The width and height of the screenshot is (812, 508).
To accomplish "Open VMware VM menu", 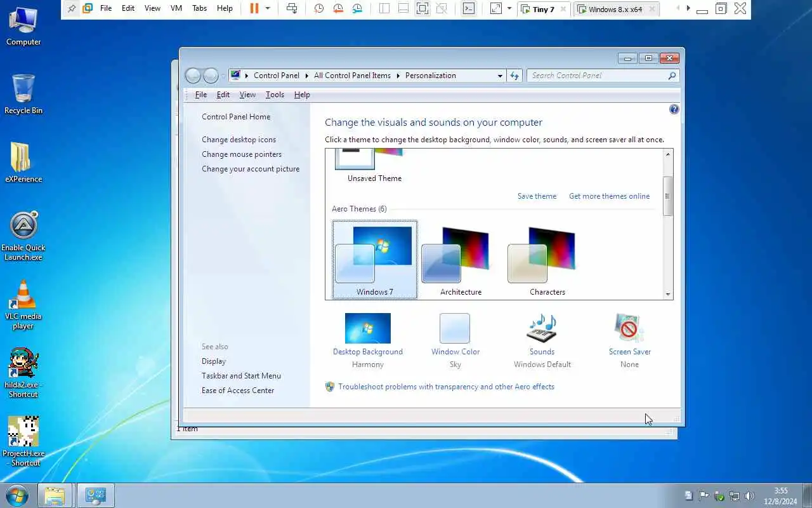I will click(x=176, y=8).
